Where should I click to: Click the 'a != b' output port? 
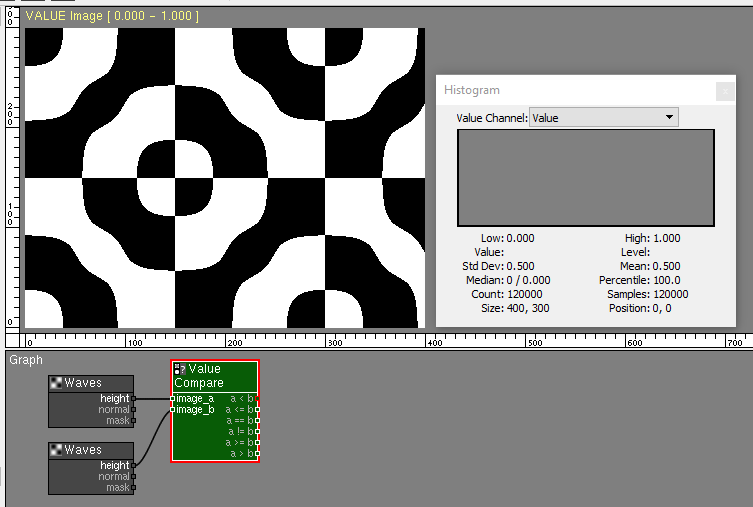[257, 432]
